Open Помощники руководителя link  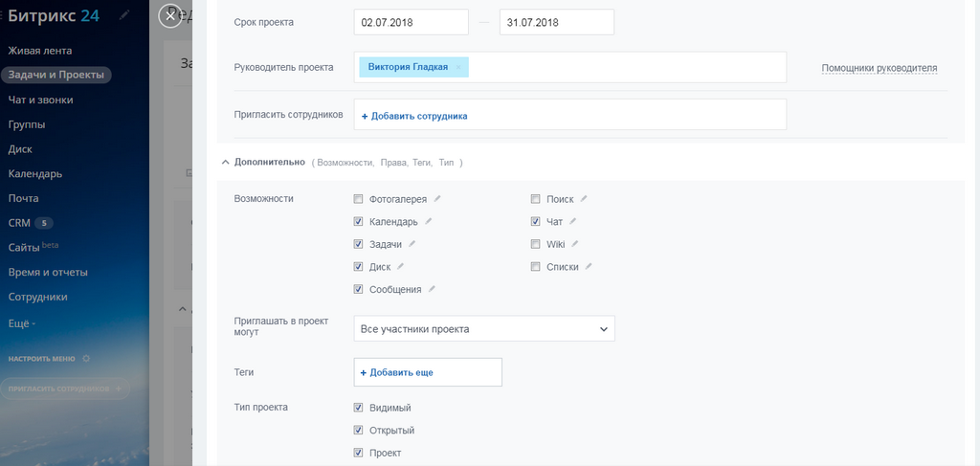(880, 68)
